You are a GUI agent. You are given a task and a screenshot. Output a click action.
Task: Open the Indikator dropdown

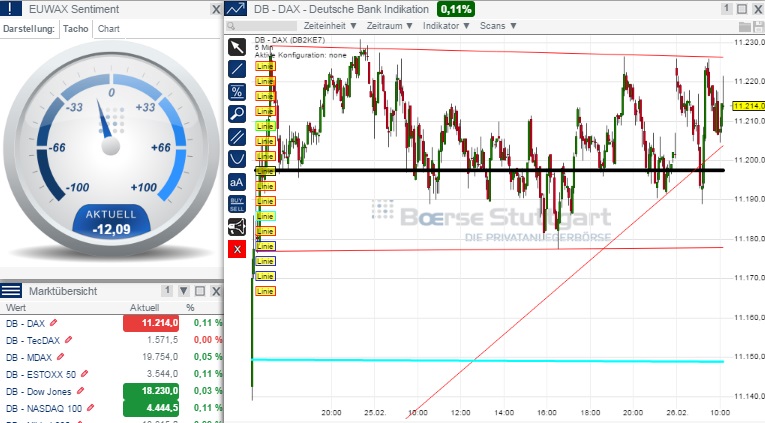[x=446, y=26]
